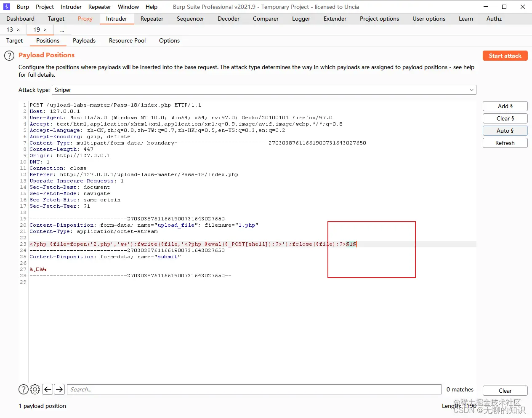The width and height of the screenshot is (532, 418).
Task: Open search settings gear icon
Action: [x=35, y=389]
